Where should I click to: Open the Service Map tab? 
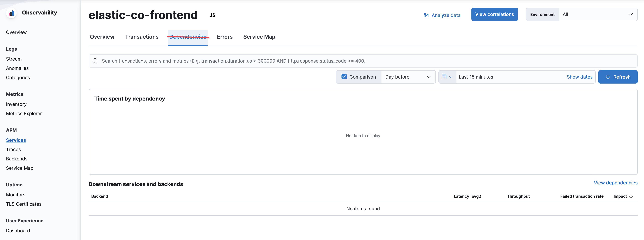(x=259, y=37)
